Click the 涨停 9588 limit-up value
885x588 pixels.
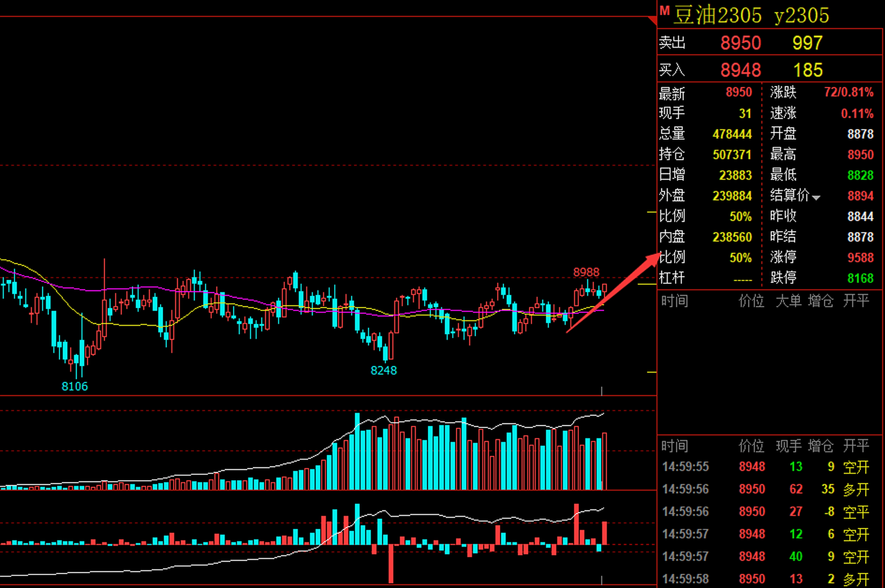pyautogui.click(x=860, y=257)
